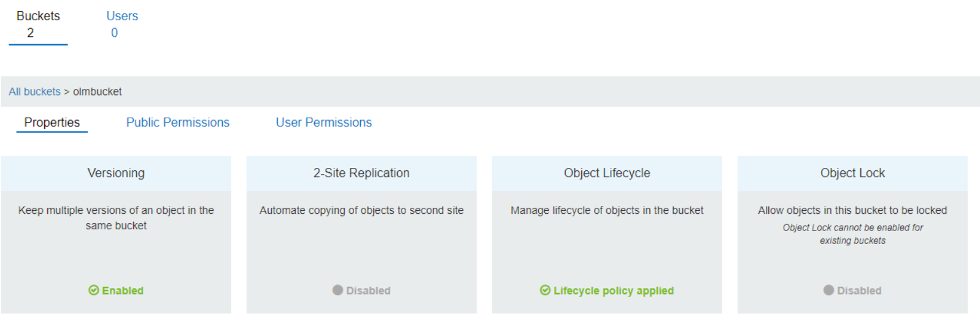Open the Object Lifecycle card header
The width and height of the screenshot is (980, 331).
click(x=607, y=173)
